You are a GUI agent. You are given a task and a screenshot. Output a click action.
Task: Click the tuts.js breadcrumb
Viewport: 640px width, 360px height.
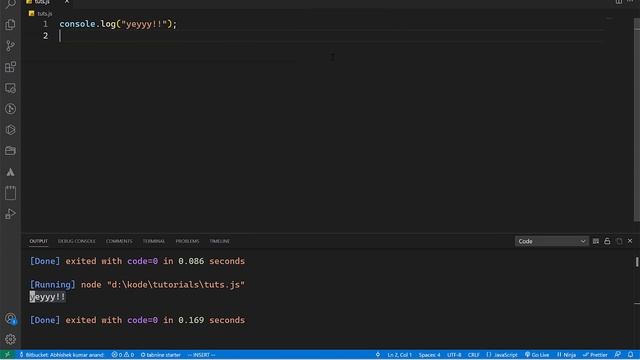click(x=40, y=13)
